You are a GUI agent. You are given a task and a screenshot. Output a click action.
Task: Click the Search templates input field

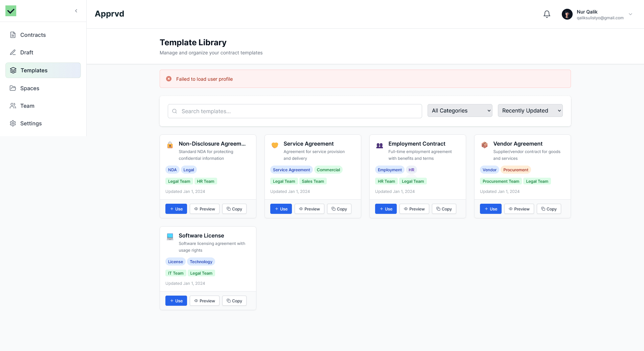[295, 111]
